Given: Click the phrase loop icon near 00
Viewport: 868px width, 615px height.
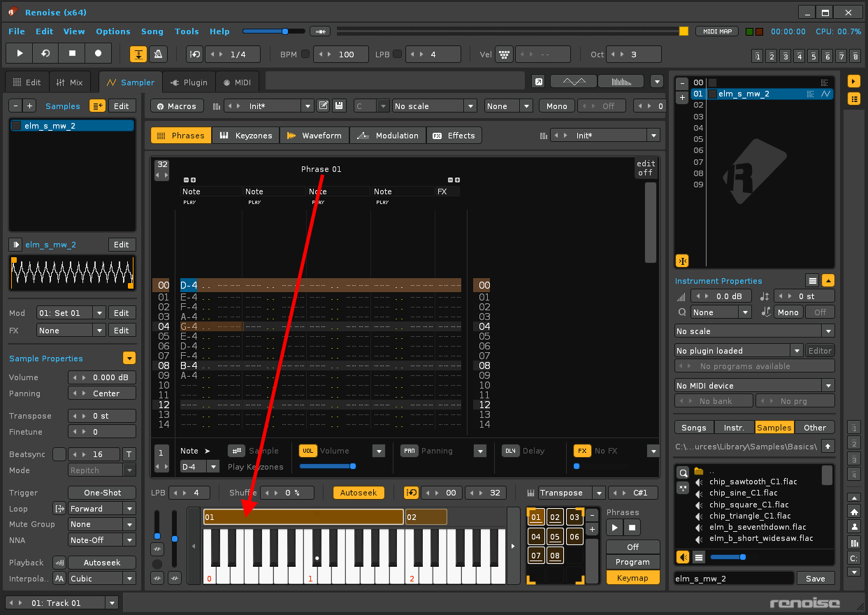Looking at the screenshot, I should (412, 493).
